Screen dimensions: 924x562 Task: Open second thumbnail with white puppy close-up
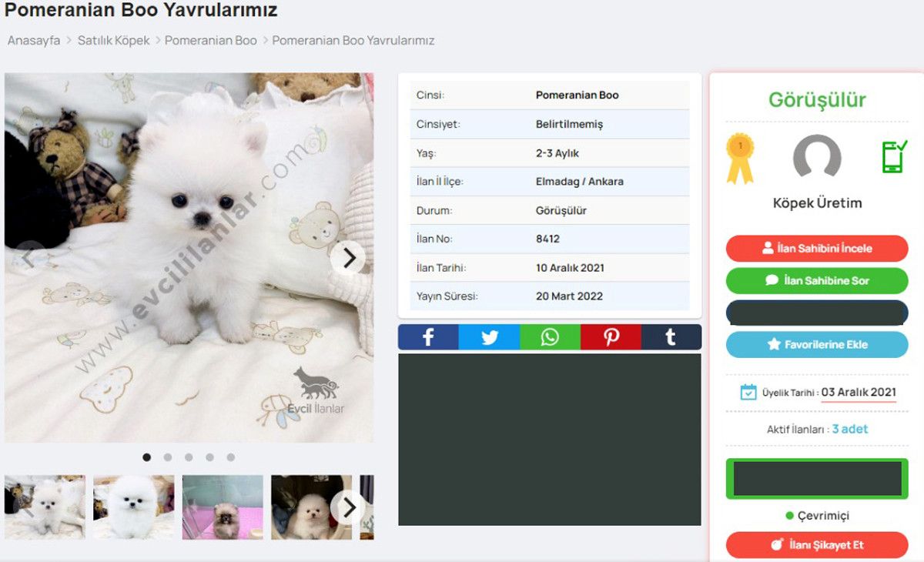(133, 507)
